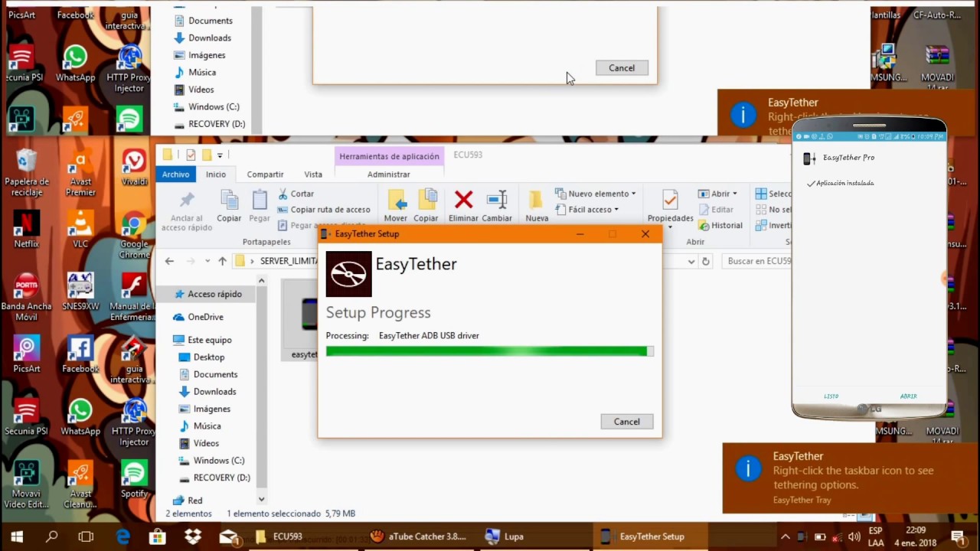Open the Nuevo elemento dropdown
The width and height of the screenshot is (980, 551).
(596, 194)
